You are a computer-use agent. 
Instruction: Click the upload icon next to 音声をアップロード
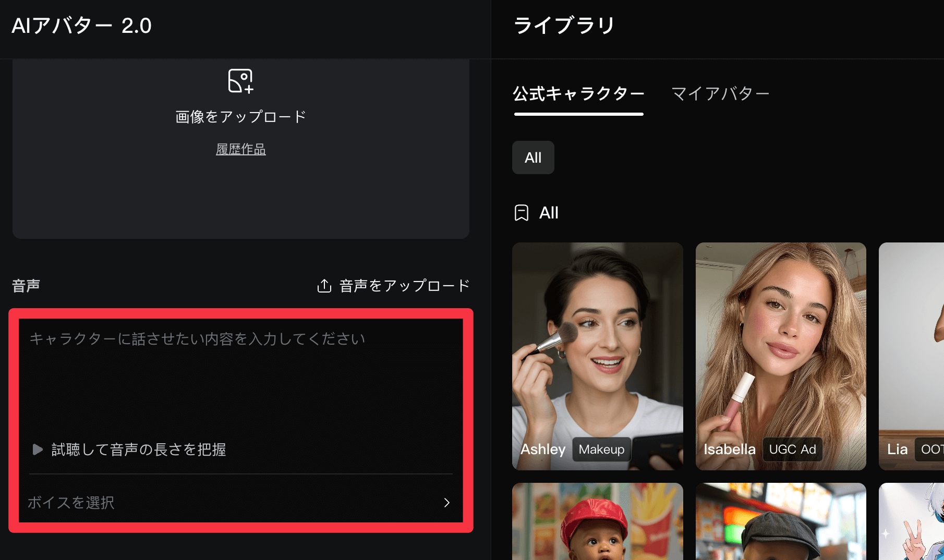[324, 285]
